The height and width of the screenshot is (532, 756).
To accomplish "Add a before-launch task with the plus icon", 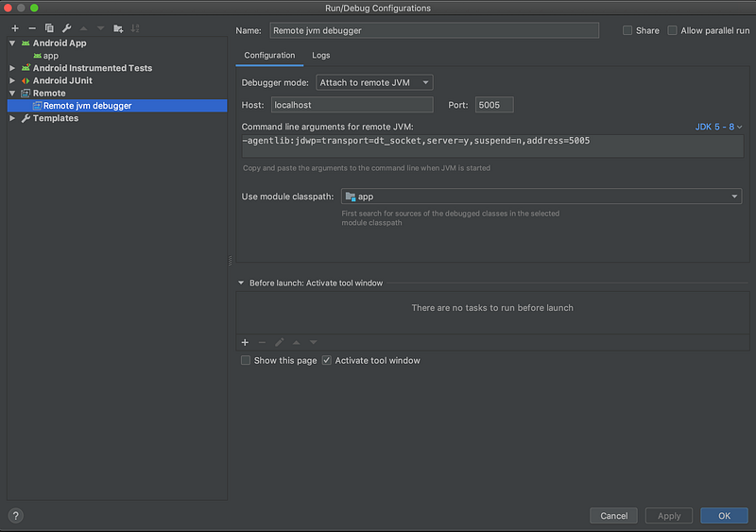I will [x=245, y=342].
